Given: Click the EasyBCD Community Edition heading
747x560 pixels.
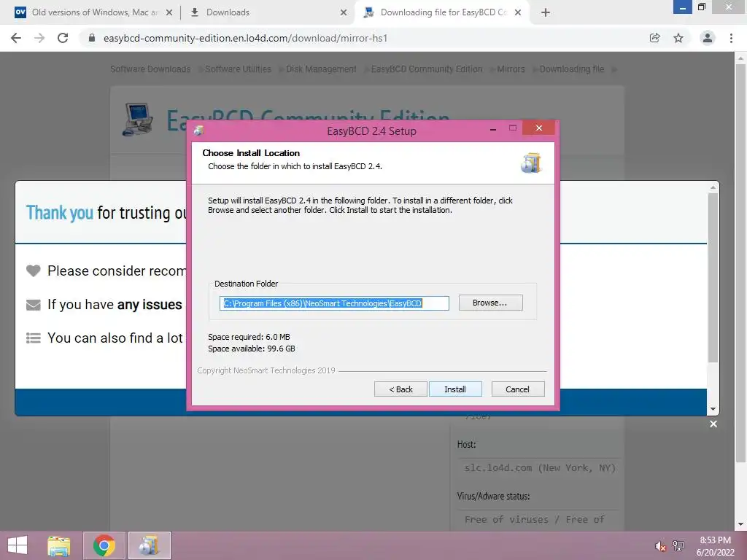Looking at the screenshot, I should click(308, 119).
